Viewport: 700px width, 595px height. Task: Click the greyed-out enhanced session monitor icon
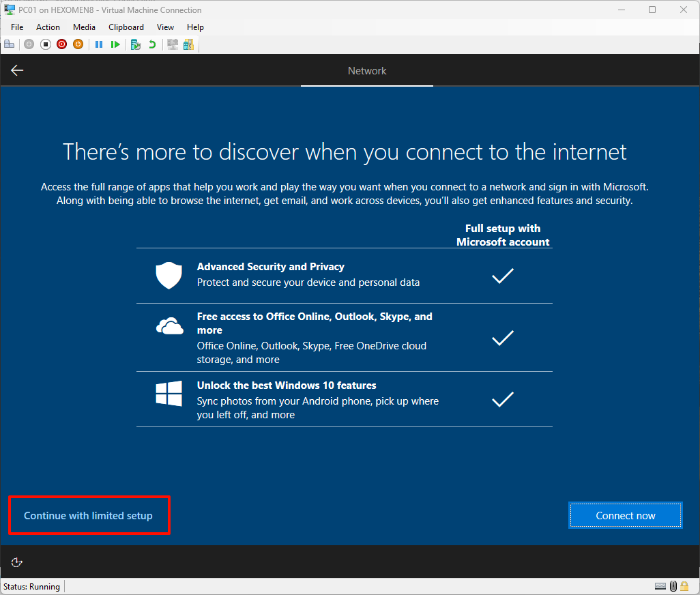coord(173,44)
